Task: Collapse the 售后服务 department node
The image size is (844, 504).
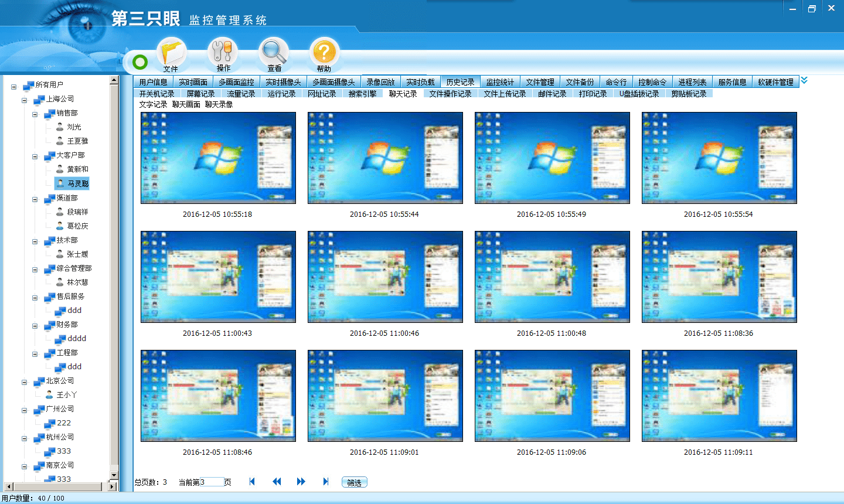Action: tap(35, 298)
